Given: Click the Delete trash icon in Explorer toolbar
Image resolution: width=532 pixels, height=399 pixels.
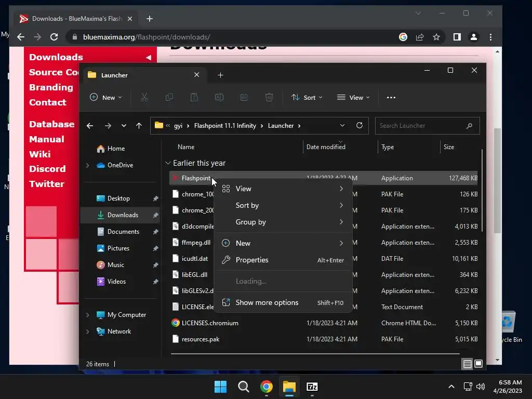Looking at the screenshot, I should coord(269,97).
